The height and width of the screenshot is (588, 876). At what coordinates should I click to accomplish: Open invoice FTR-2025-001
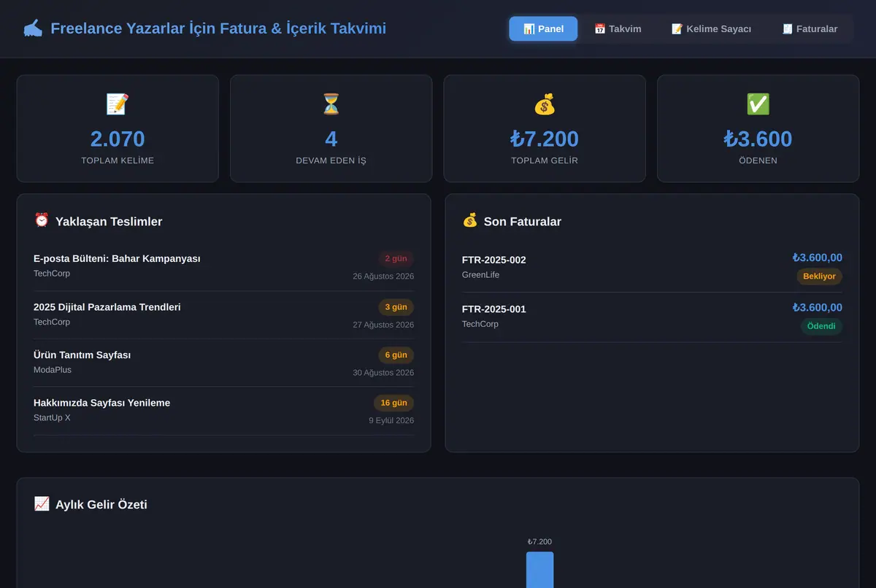pyautogui.click(x=652, y=317)
